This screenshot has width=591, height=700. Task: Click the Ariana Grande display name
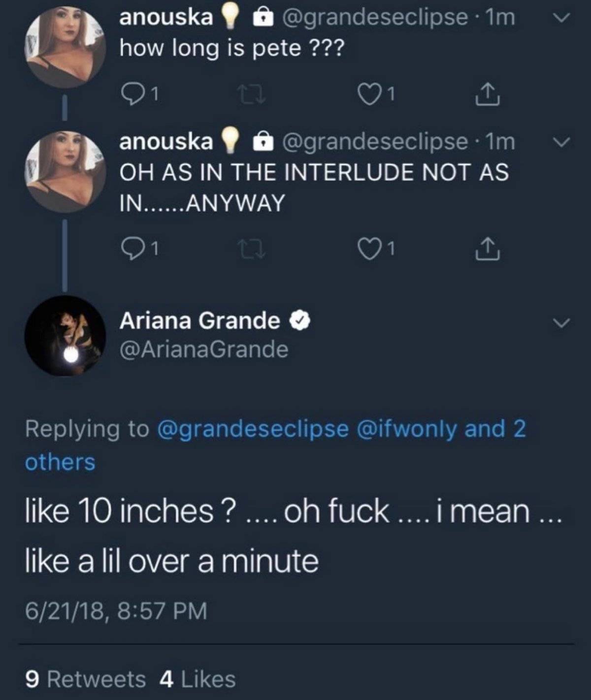pyautogui.click(x=199, y=321)
